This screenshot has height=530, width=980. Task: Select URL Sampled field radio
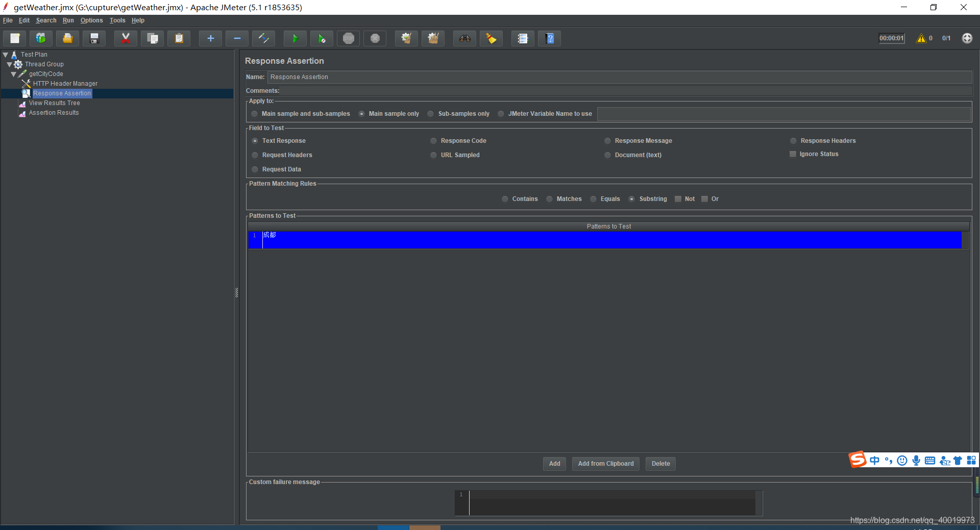click(434, 155)
